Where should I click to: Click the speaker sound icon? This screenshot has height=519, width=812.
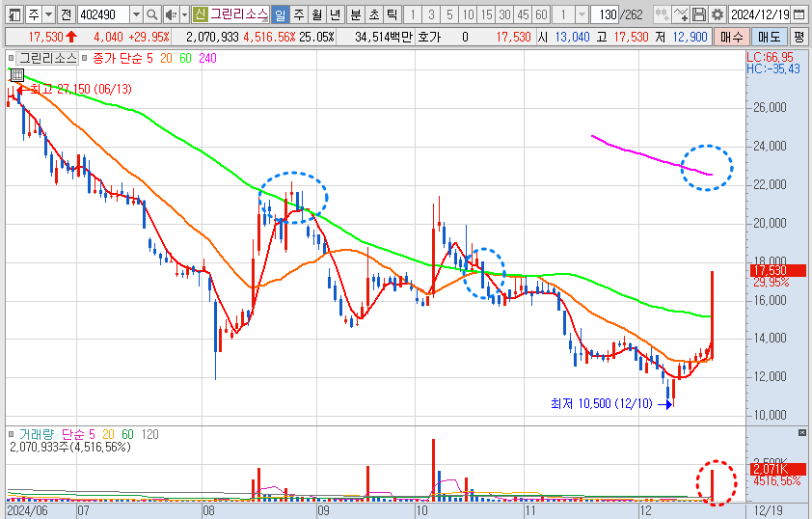coord(171,14)
